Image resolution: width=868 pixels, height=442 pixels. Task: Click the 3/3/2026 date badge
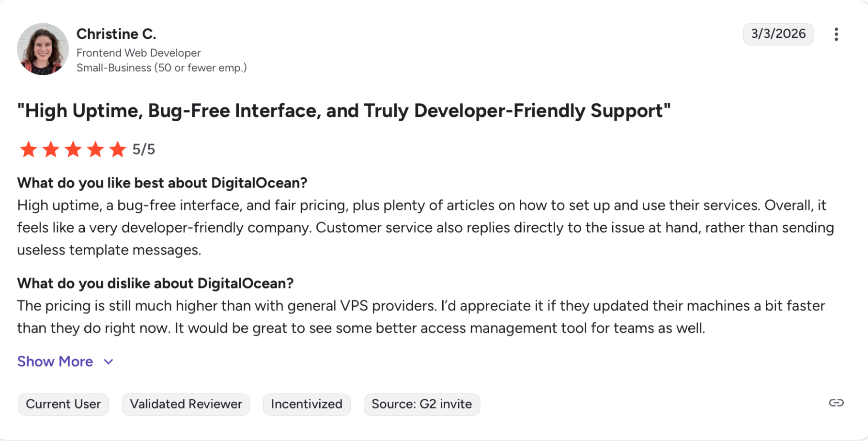tap(778, 34)
